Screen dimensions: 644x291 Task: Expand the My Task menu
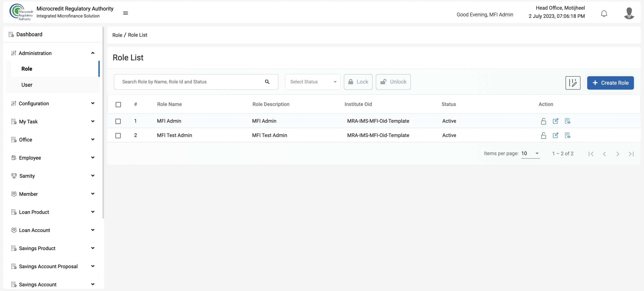click(93, 121)
